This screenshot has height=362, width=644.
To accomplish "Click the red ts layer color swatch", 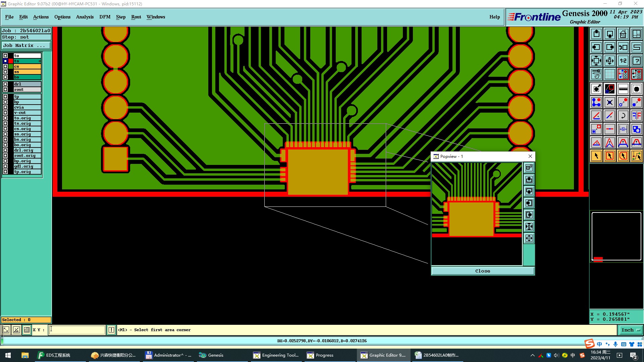I will 11,61.
